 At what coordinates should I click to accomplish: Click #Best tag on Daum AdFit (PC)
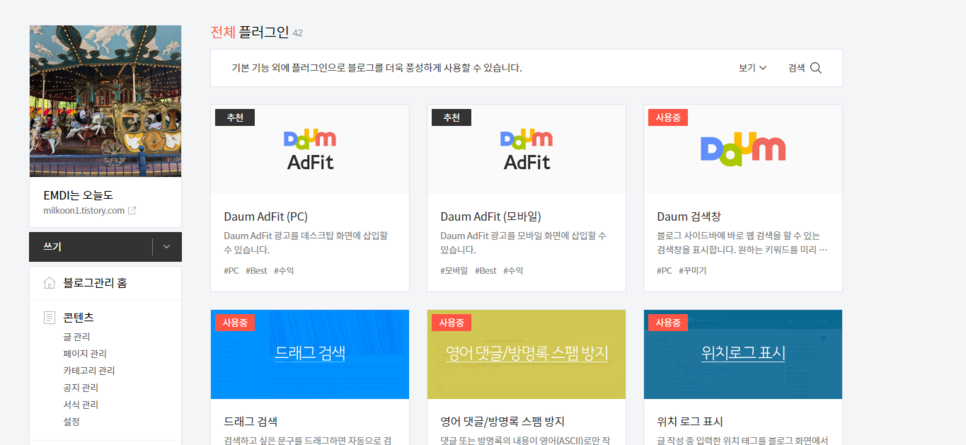pyautogui.click(x=256, y=271)
